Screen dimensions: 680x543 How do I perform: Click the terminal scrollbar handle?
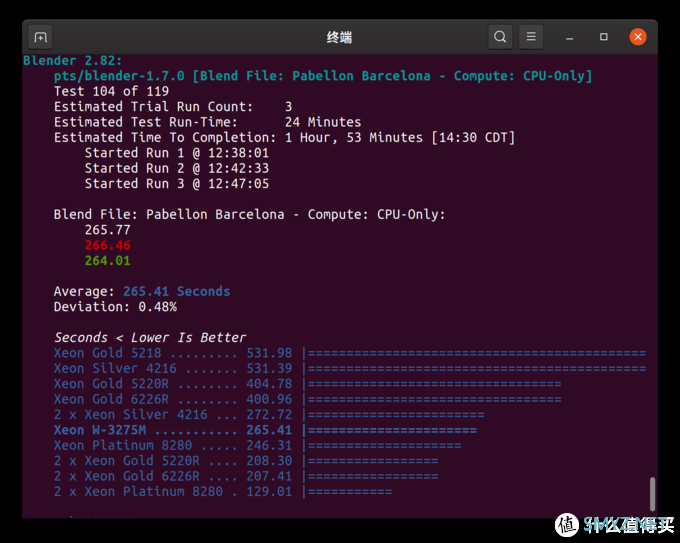coord(652,494)
